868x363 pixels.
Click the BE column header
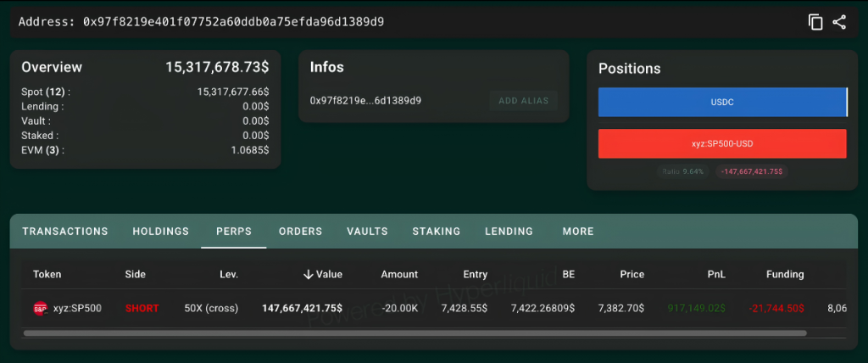tap(568, 274)
